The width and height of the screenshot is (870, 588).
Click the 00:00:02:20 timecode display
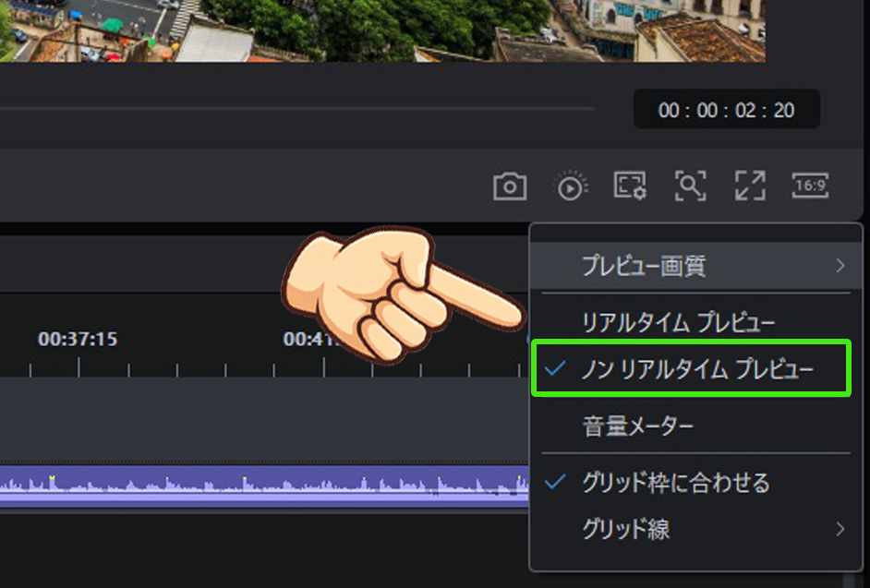pyautogui.click(x=726, y=108)
